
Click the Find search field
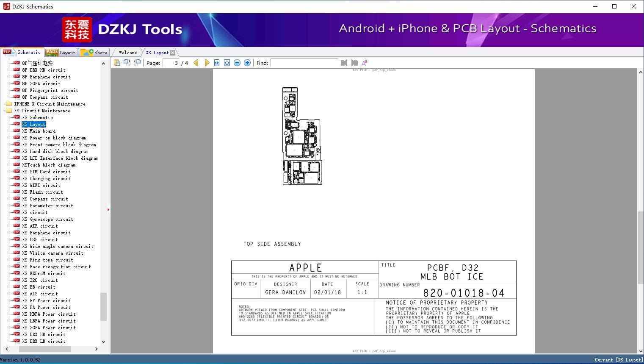304,63
